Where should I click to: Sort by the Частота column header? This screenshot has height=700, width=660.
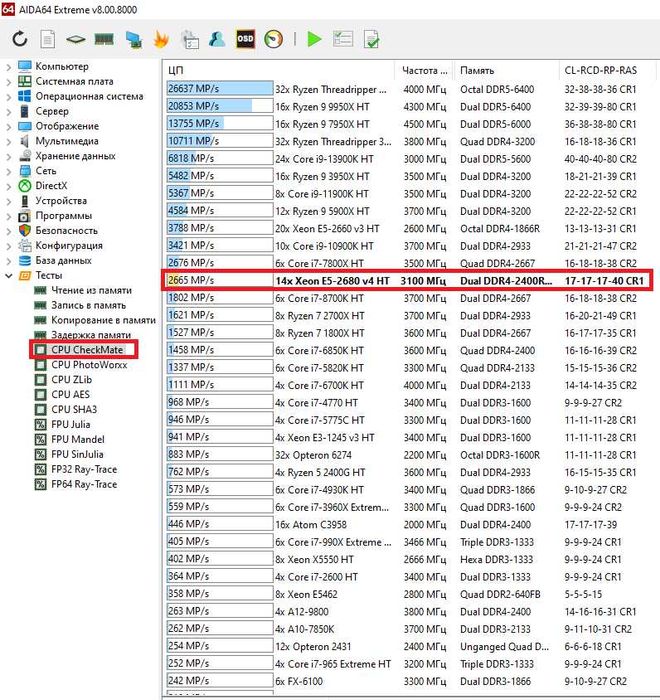point(424,71)
